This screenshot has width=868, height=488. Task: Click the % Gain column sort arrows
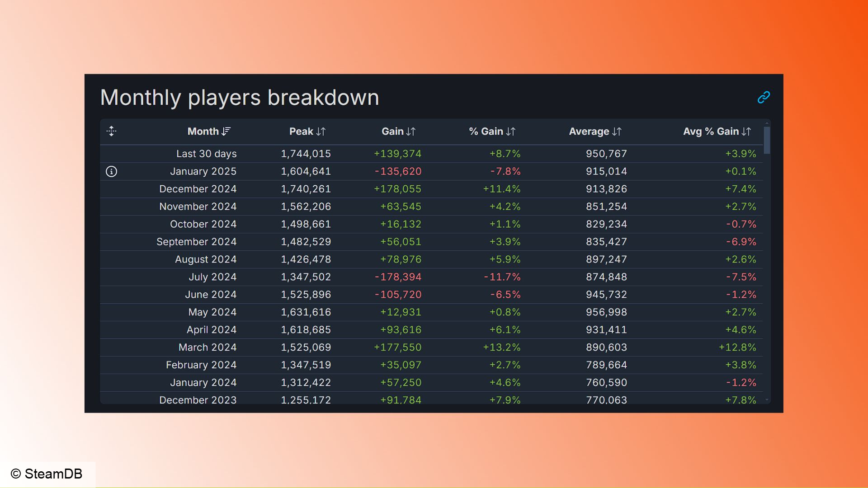click(510, 131)
